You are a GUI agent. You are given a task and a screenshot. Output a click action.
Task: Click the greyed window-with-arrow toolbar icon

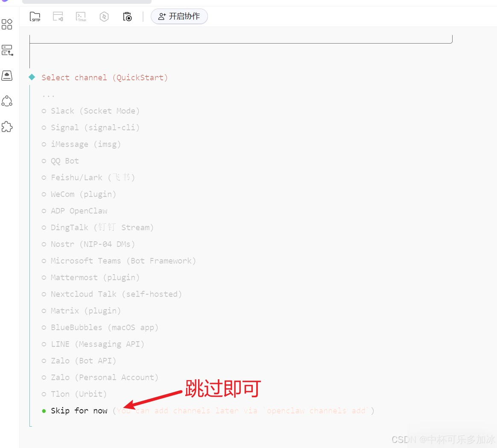point(58,17)
